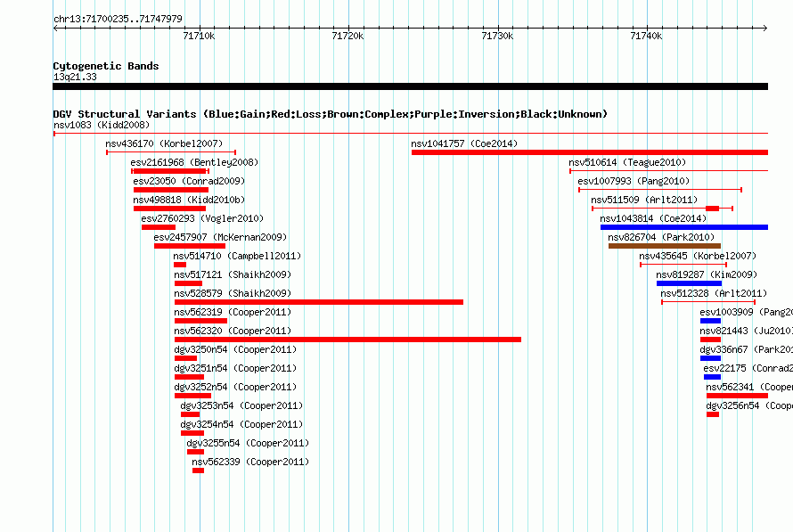Viewport: 793px width, 532px height.
Task: Open nsv528579 (Shaikh2009) variant label
Action: (x=233, y=293)
